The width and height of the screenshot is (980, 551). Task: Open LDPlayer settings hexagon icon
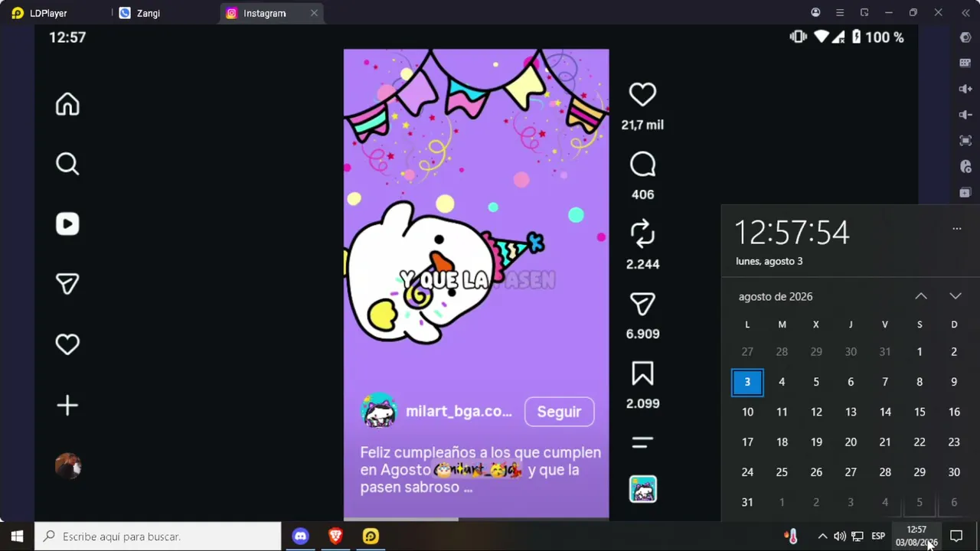tap(965, 37)
